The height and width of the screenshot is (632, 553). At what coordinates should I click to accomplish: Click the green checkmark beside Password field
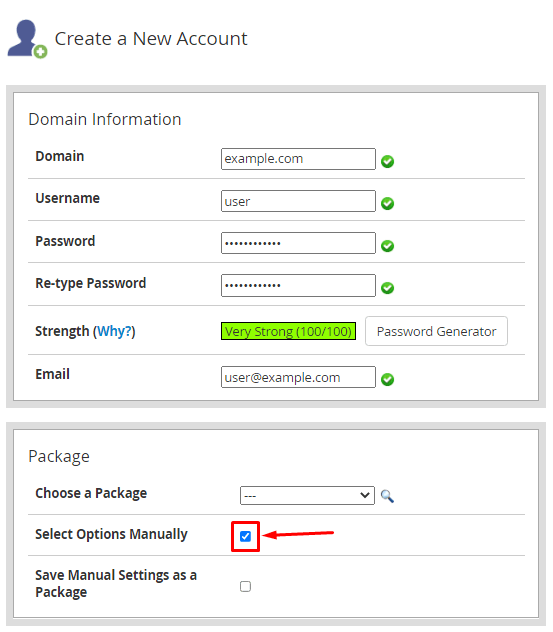point(387,246)
